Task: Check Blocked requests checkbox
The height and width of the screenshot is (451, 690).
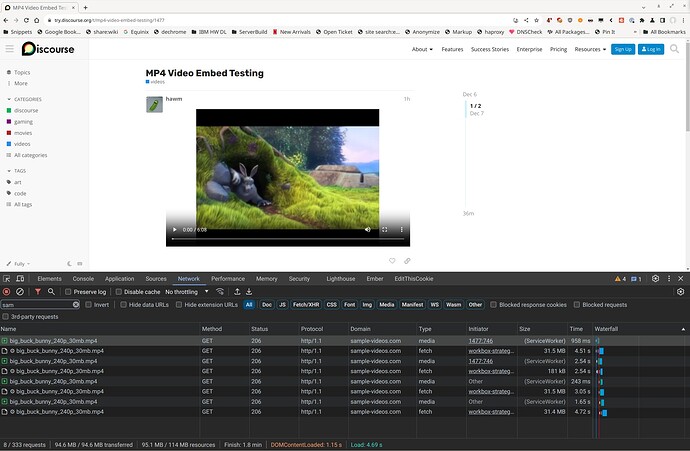Action: pyautogui.click(x=577, y=304)
